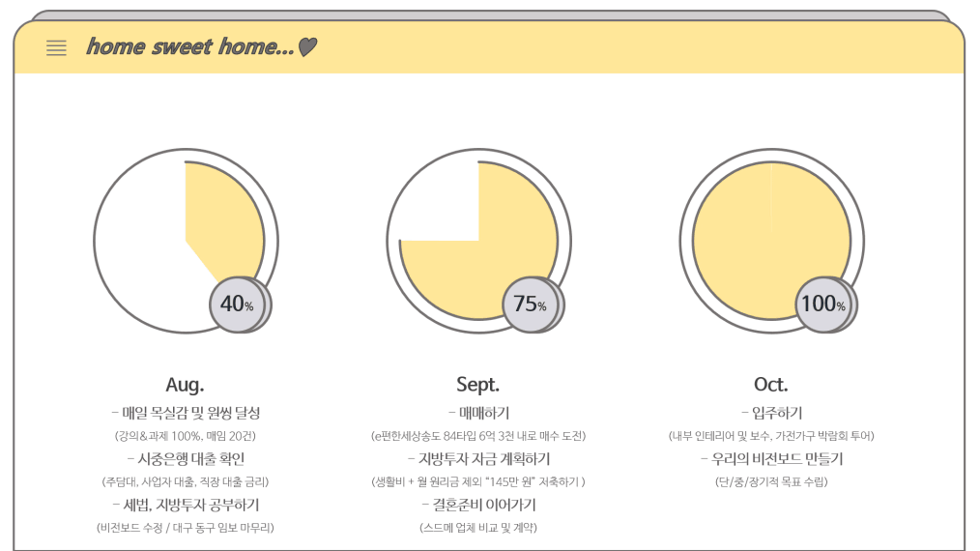Click the 100% badge circle

coord(823,304)
